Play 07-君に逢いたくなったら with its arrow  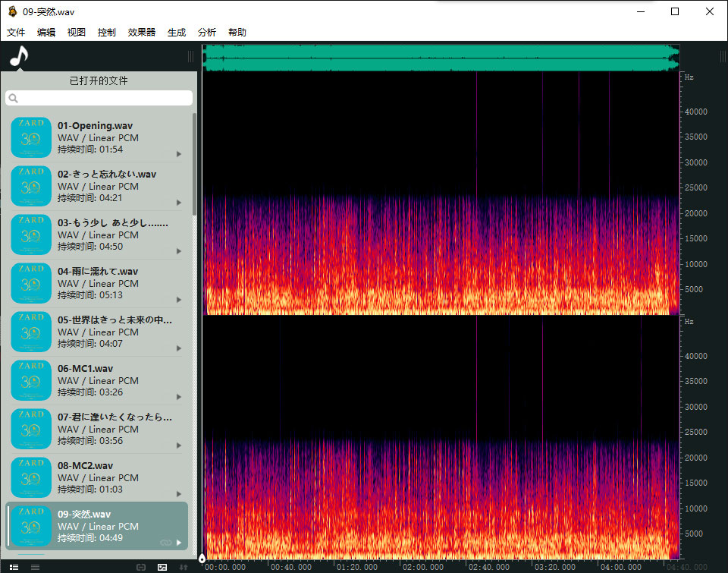(x=179, y=445)
